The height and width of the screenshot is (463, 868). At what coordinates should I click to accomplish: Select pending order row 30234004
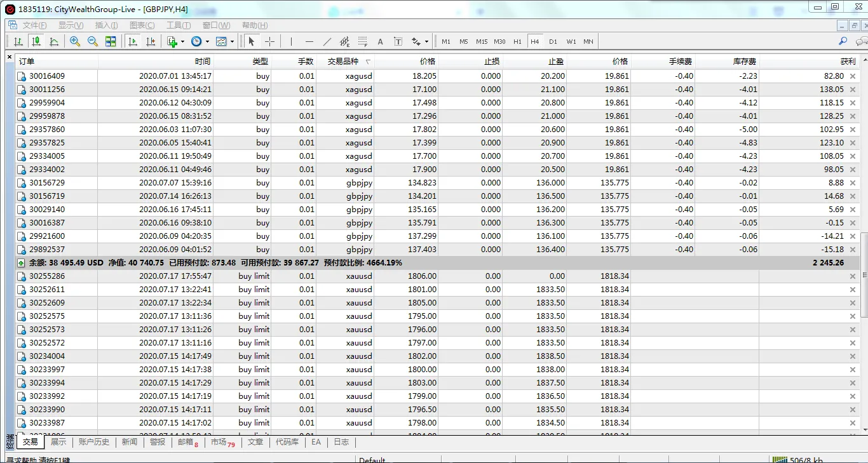tap(437, 356)
